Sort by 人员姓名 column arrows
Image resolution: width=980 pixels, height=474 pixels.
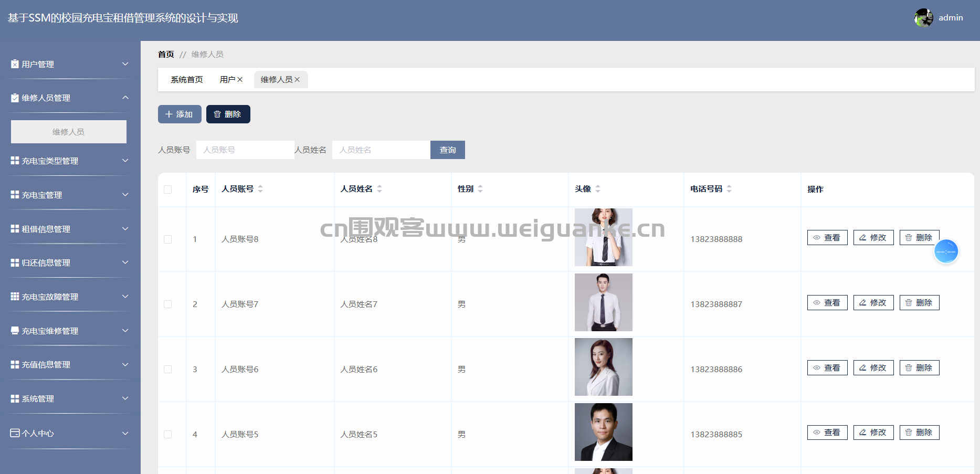[380, 189]
